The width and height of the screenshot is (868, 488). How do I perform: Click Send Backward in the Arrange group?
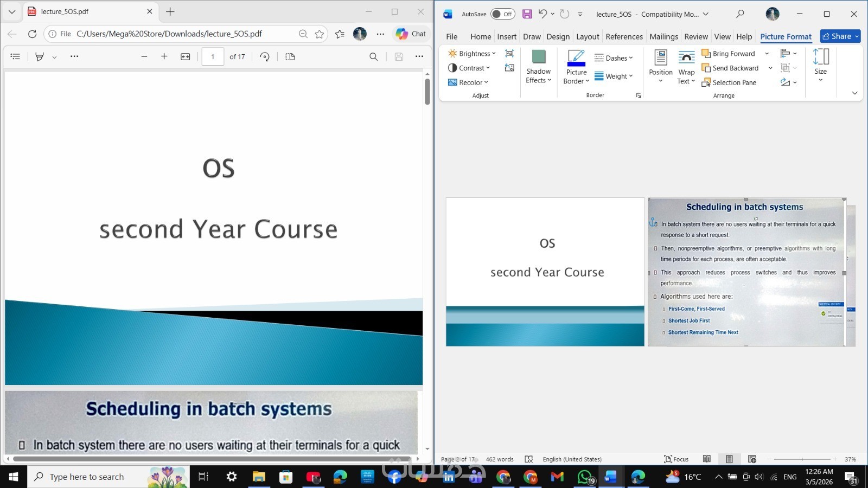(x=730, y=68)
